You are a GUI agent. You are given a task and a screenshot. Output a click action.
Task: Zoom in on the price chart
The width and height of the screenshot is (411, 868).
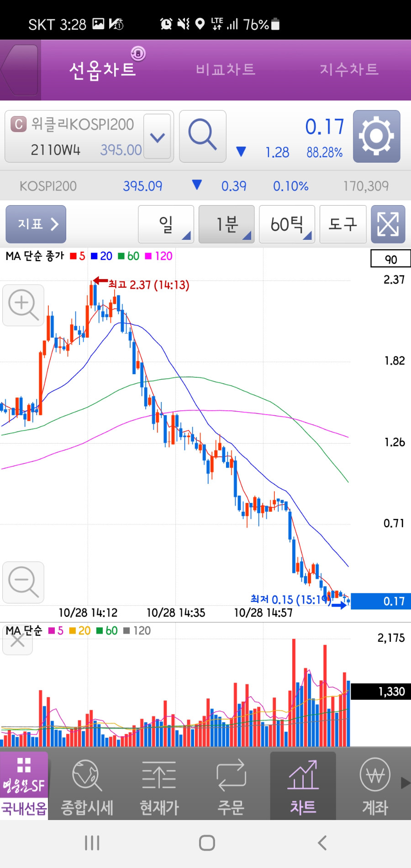23,305
